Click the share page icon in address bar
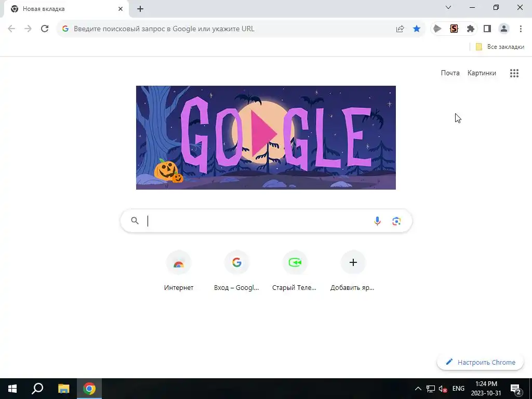 (400, 29)
